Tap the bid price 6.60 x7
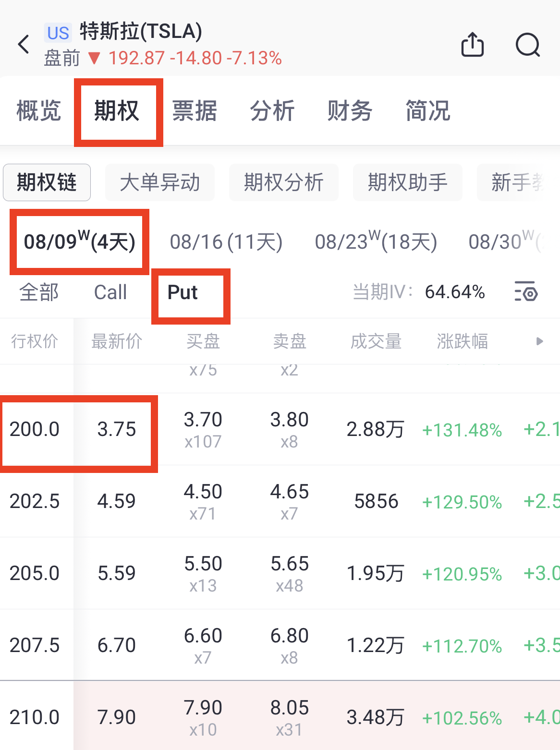This screenshot has width=560, height=750. 203,646
